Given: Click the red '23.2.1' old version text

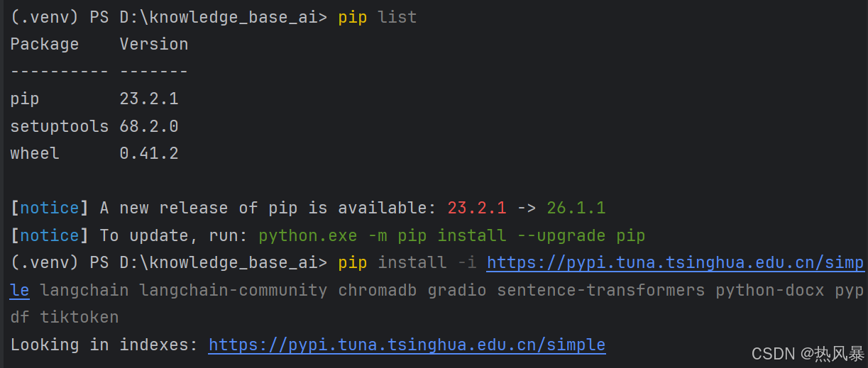Looking at the screenshot, I should pyautogui.click(x=477, y=208).
